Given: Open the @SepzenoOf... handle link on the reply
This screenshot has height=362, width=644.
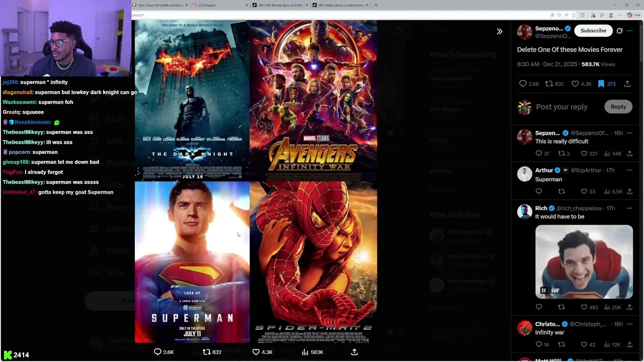Looking at the screenshot, I should pos(589,133).
